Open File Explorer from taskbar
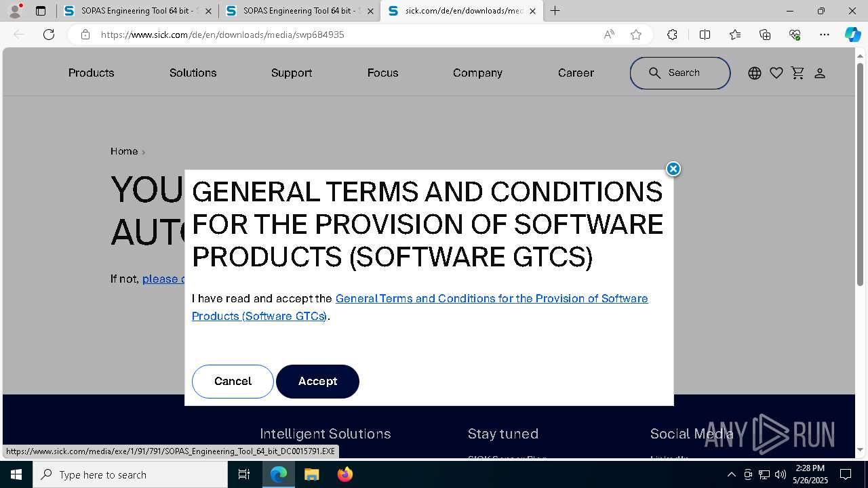 point(311,474)
